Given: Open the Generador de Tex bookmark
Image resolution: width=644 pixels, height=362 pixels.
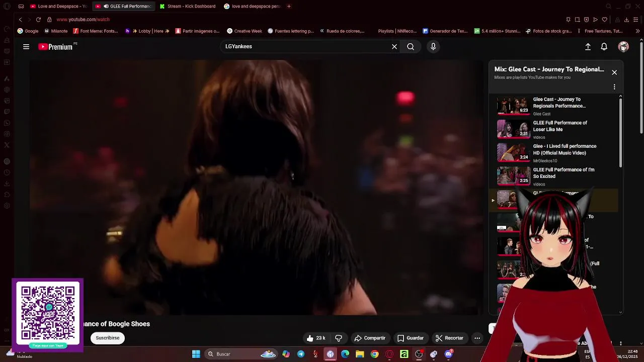Looking at the screenshot, I should pyautogui.click(x=445, y=31).
